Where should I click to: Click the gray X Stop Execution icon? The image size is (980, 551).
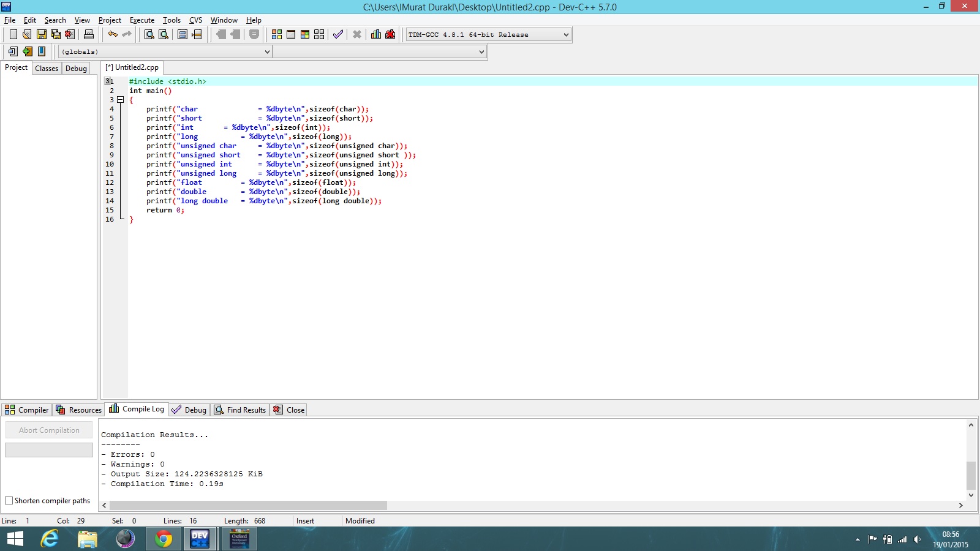tap(357, 34)
